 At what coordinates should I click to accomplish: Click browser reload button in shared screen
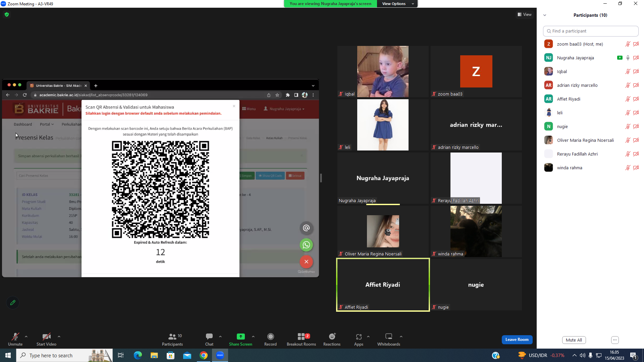[25, 95]
